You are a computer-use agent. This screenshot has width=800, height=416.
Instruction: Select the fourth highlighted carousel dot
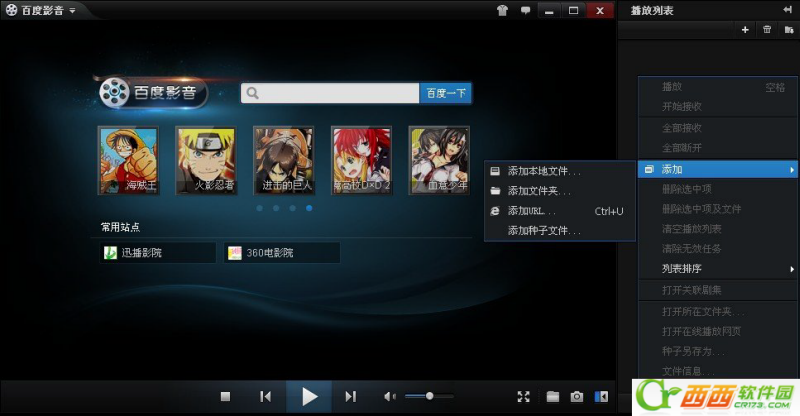coord(309,208)
